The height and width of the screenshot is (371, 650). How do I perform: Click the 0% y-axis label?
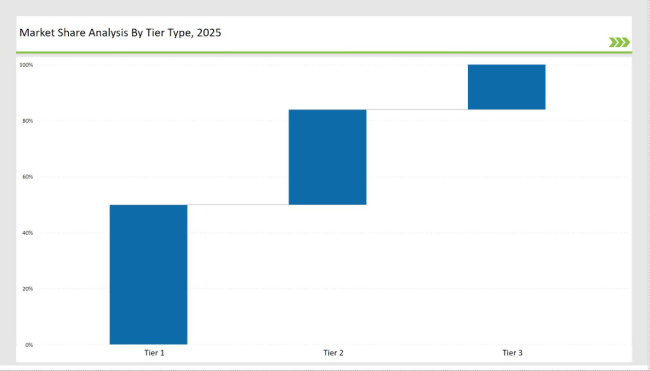coord(29,345)
